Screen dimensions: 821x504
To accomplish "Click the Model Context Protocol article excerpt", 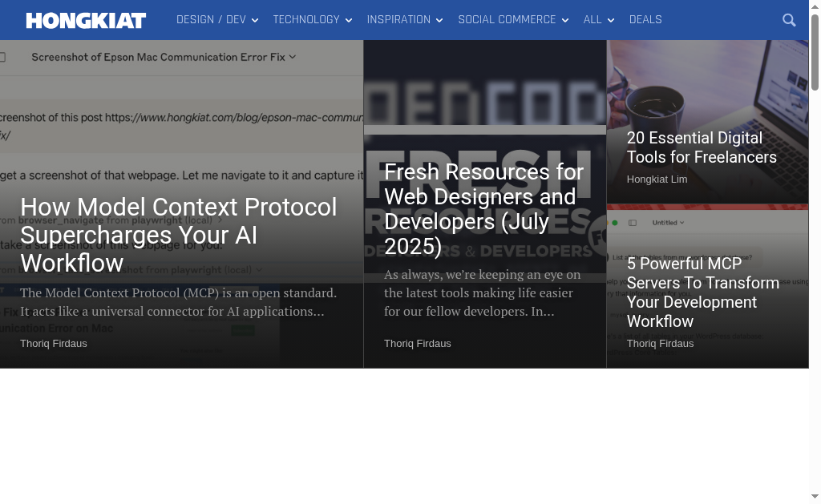I will pyautogui.click(x=178, y=302).
